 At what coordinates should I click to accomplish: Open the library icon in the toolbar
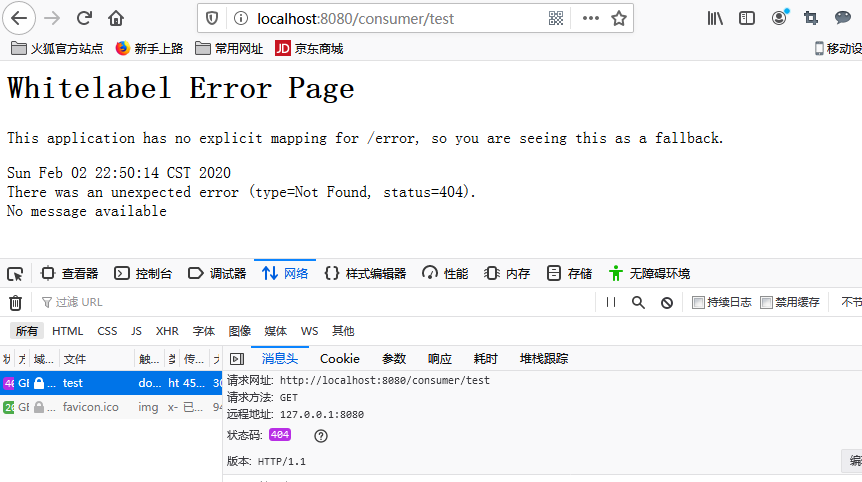point(715,18)
